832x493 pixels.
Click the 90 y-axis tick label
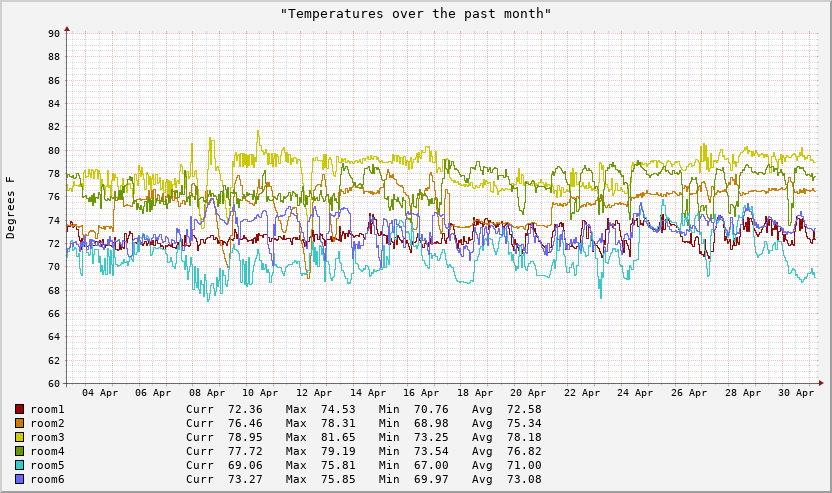tap(54, 33)
